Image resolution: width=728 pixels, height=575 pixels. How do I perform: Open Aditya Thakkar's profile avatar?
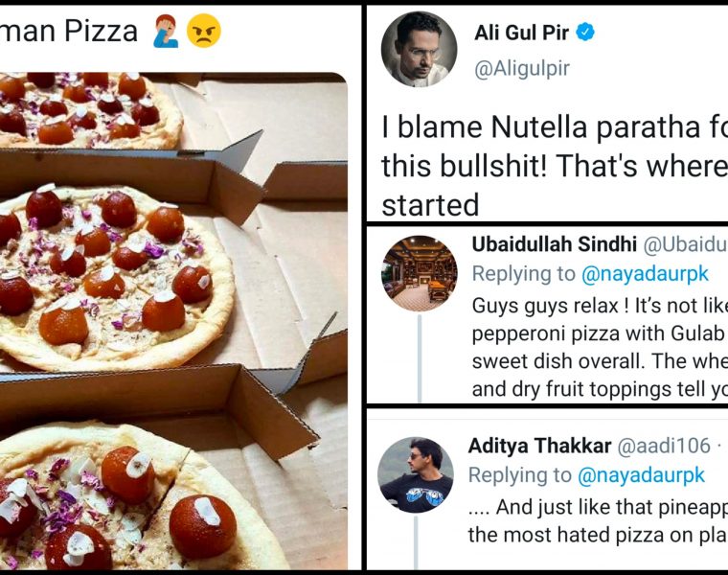(x=416, y=475)
